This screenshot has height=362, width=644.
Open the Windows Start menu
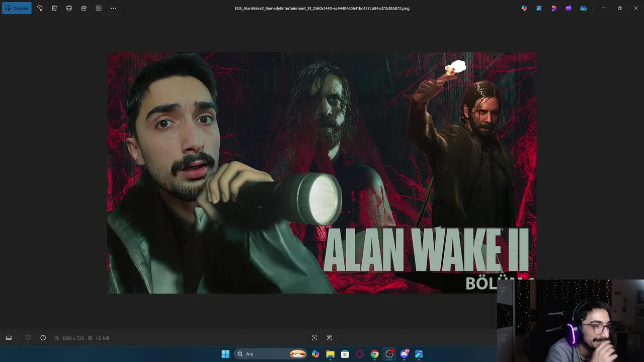point(225,354)
